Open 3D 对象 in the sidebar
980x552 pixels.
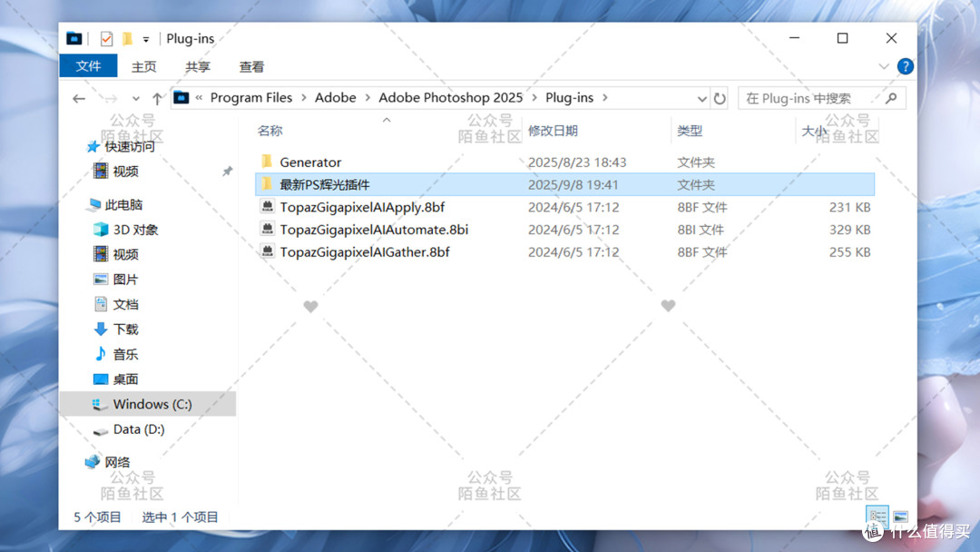click(135, 230)
